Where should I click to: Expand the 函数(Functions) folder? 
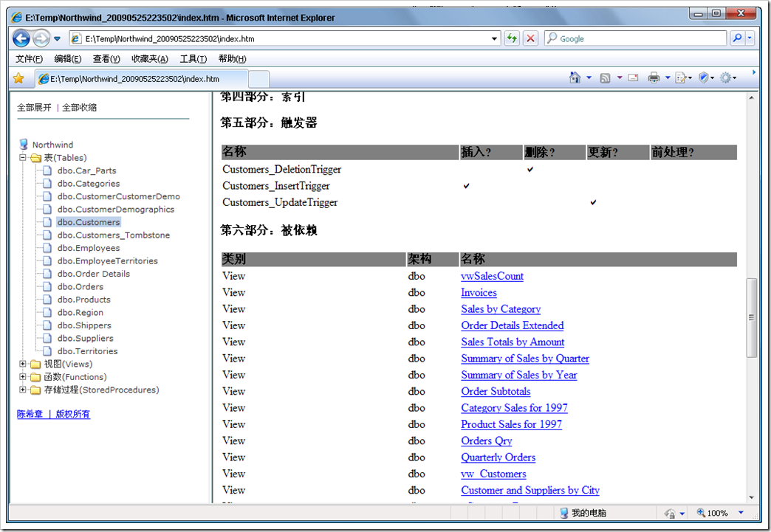[22, 377]
